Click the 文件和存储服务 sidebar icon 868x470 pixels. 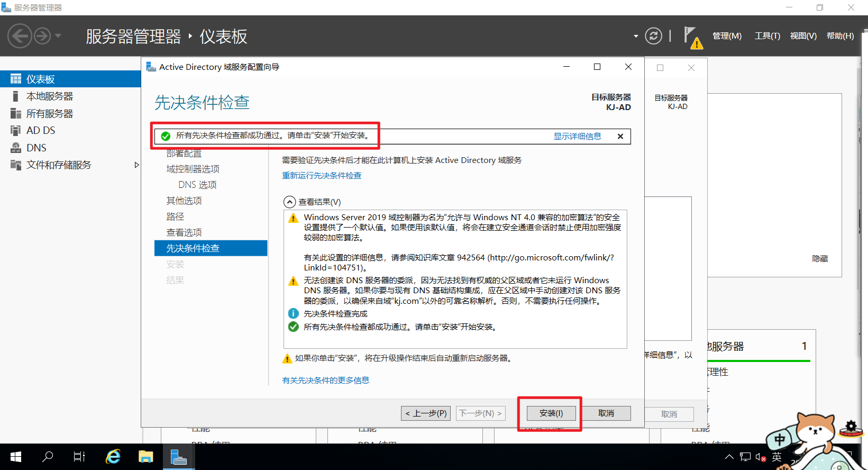[16, 165]
